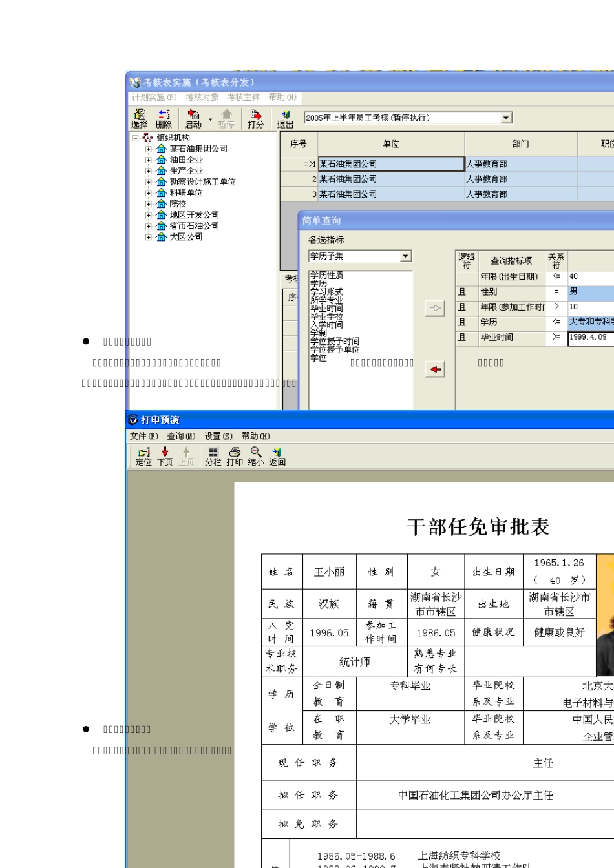This screenshot has height=868, width=614.
Task: Click the 单位 column header
Action: click(390, 144)
